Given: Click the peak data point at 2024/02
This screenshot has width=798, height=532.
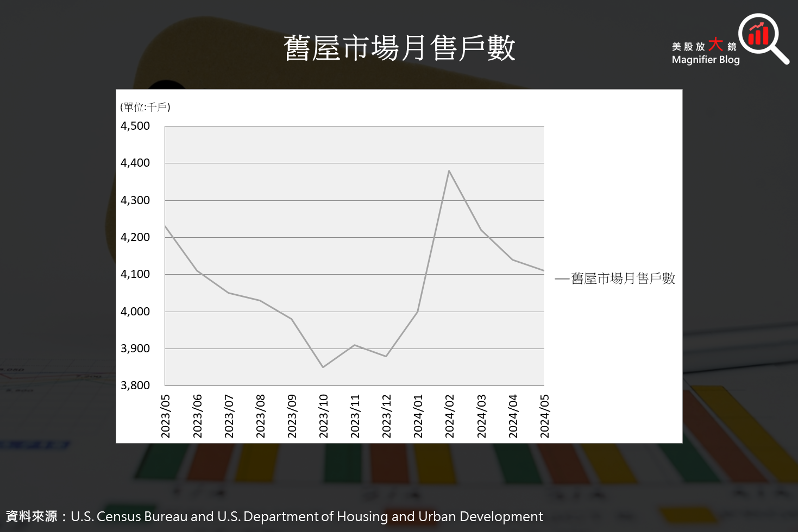Looking at the screenshot, I should pyautogui.click(x=449, y=171).
